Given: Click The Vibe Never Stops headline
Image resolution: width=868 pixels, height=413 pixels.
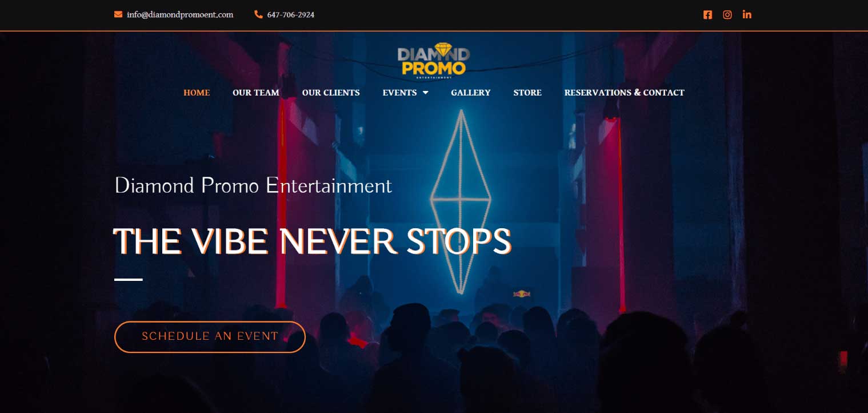Looking at the screenshot, I should coord(312,241).
